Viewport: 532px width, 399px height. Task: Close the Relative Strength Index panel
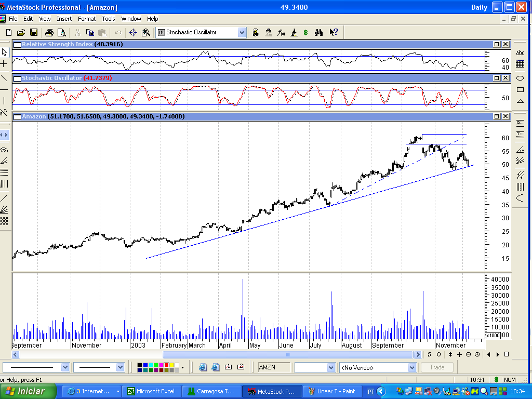506,44
